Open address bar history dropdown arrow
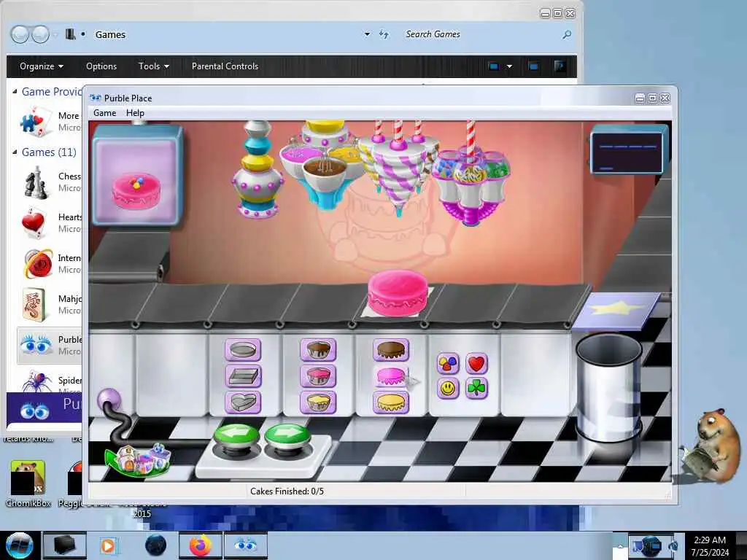The height and width of the screenshot is (560, 747). pos(367,34)
